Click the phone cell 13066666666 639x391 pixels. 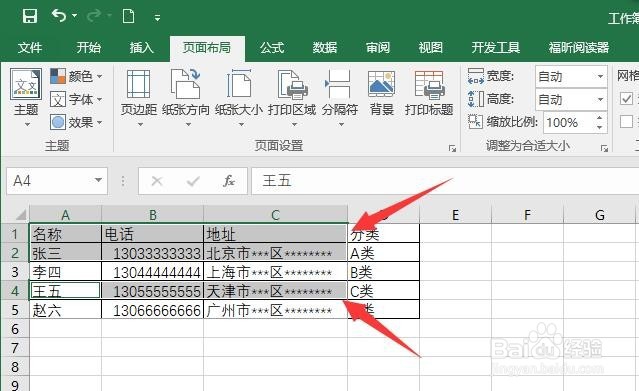coord(152,310)
